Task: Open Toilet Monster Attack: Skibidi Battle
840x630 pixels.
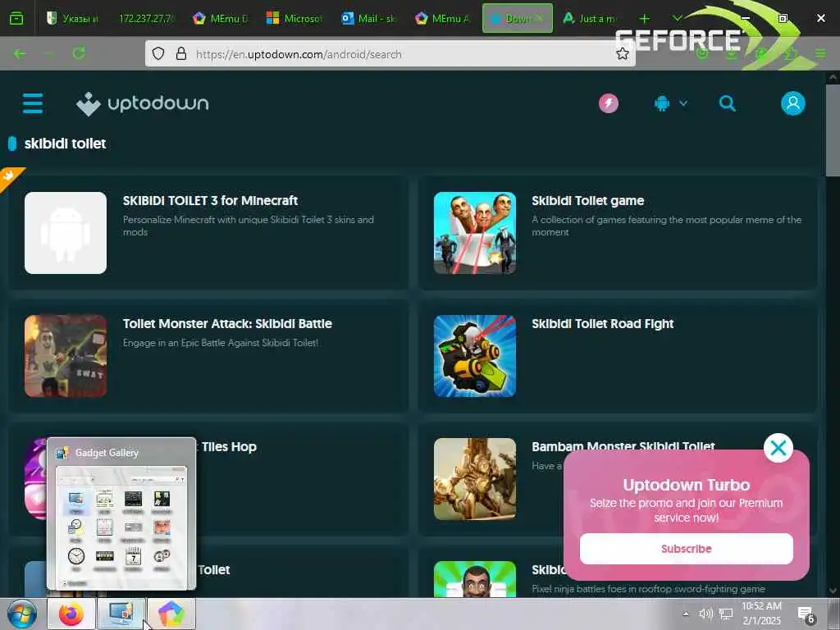Action: (227, 324)
